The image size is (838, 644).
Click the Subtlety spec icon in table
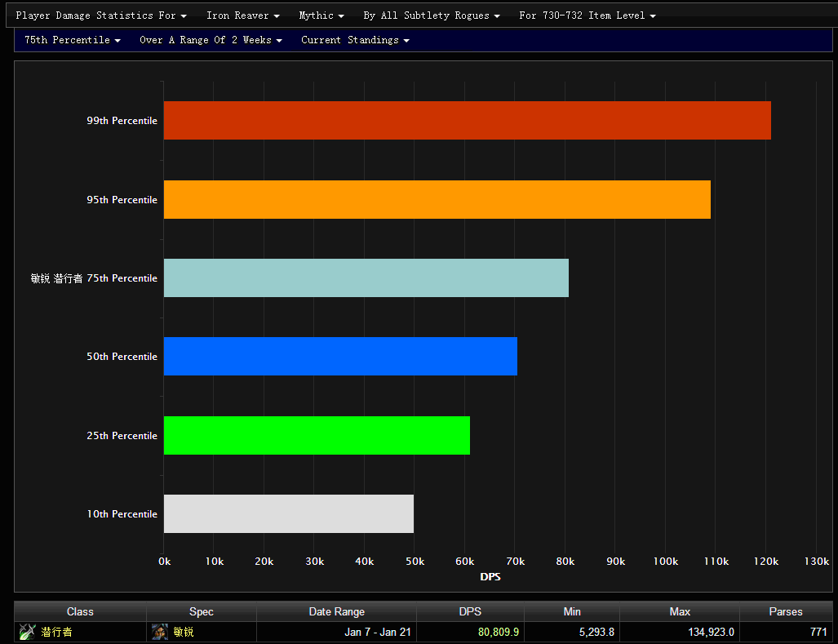(x=160, y=632)
